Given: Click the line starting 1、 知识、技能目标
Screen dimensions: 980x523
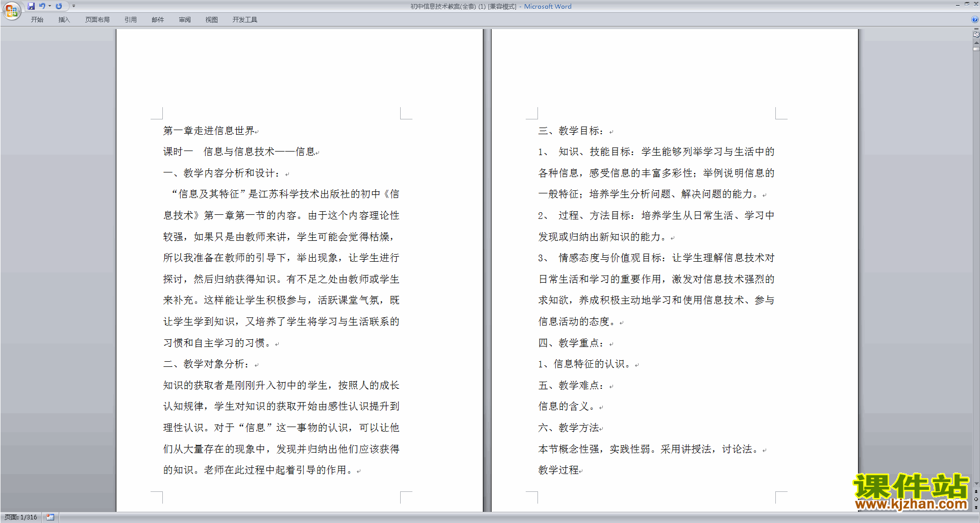Looking at the screenshot, I should point(656,152).
